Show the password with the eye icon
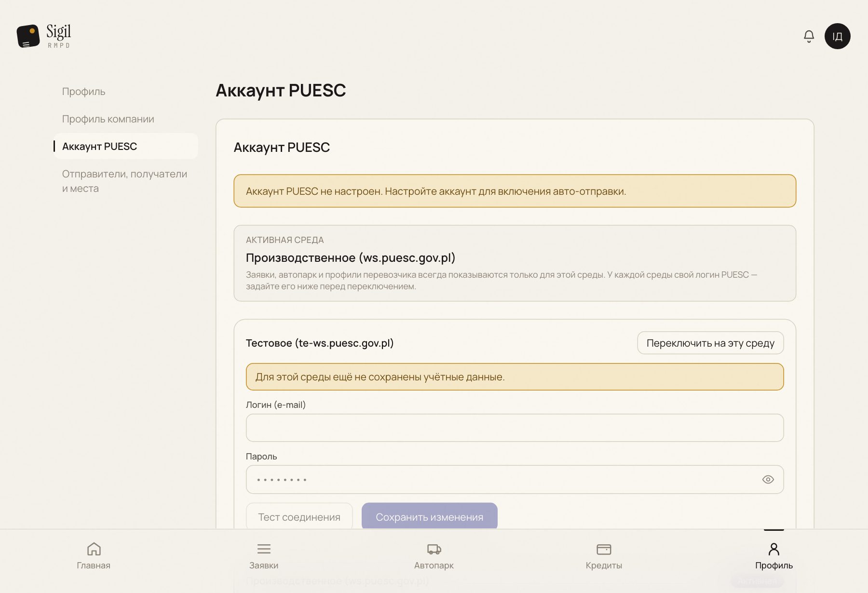This screenshot has width=868, height=593. click(768, 479)
